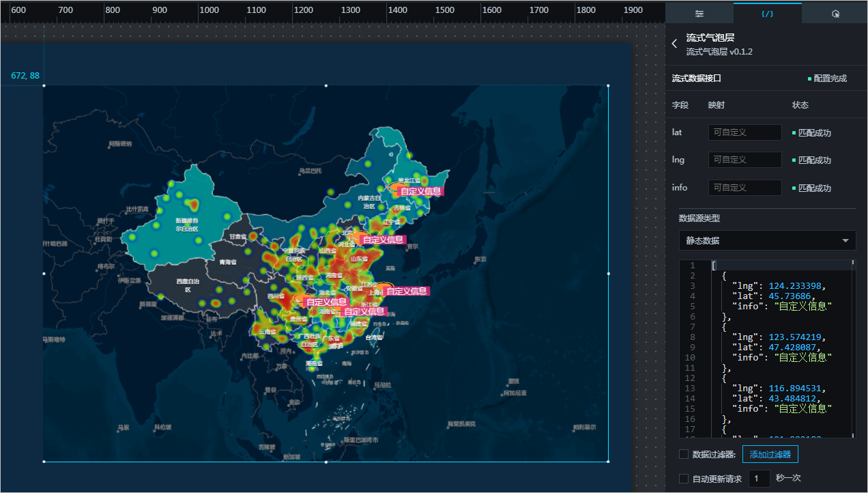Click the 映射 column header
Viewport: 868px width, 493px height.
pyautogui.click(x=717, y=106)
